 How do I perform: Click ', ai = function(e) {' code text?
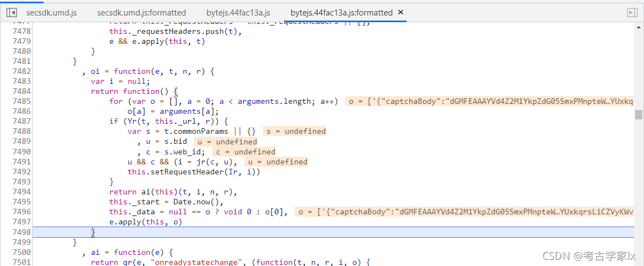[x=127, y=252]
